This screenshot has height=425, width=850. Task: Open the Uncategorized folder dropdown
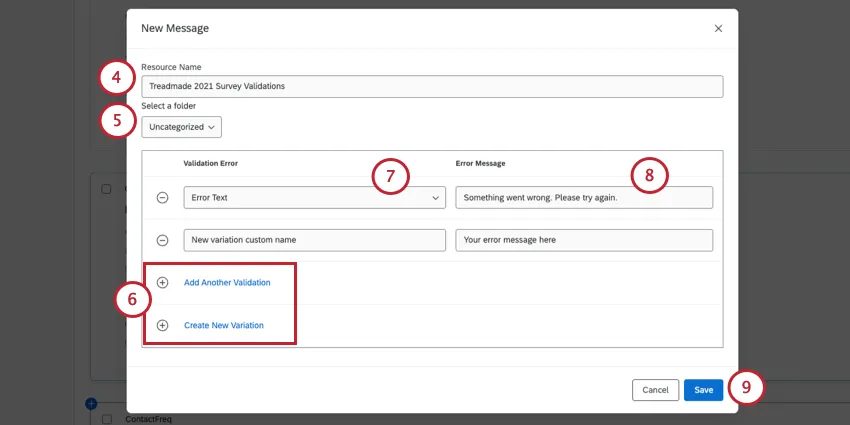pos(181,127)
